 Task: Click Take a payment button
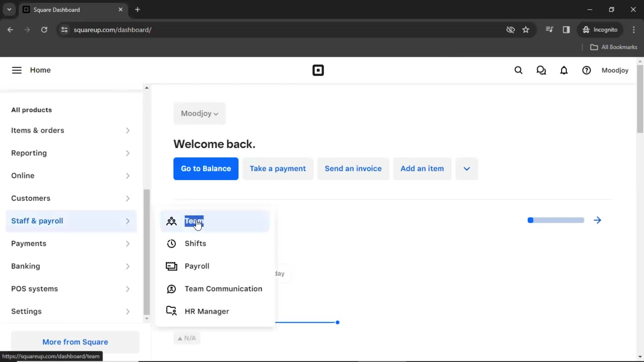click(278, 169)
